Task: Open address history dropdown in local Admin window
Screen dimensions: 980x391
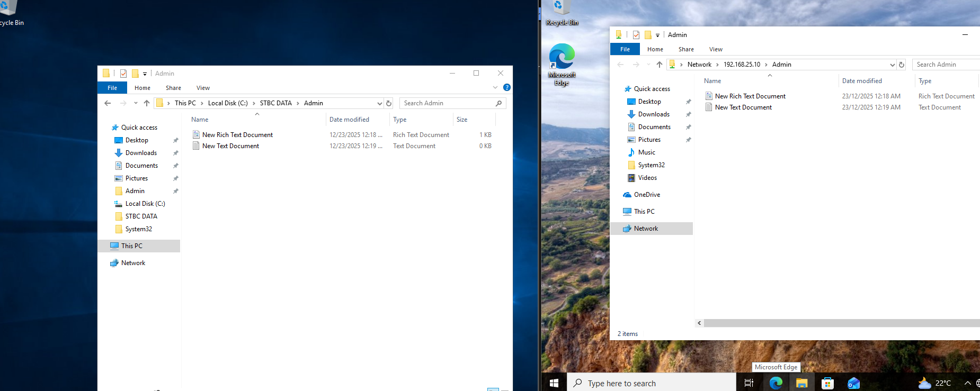Action: (379, 103)
